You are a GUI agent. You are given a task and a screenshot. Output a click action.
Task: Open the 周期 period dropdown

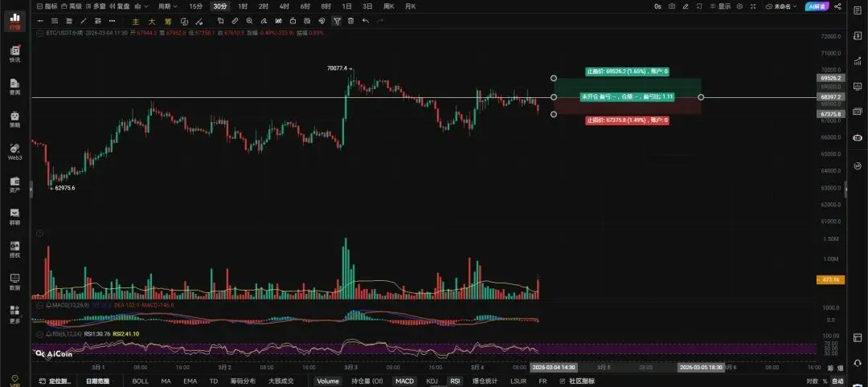point(168,6)
